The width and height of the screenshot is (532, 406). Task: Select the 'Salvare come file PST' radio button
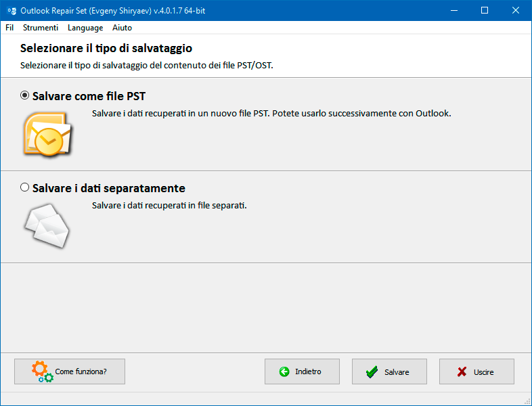[x=25, y=95]
